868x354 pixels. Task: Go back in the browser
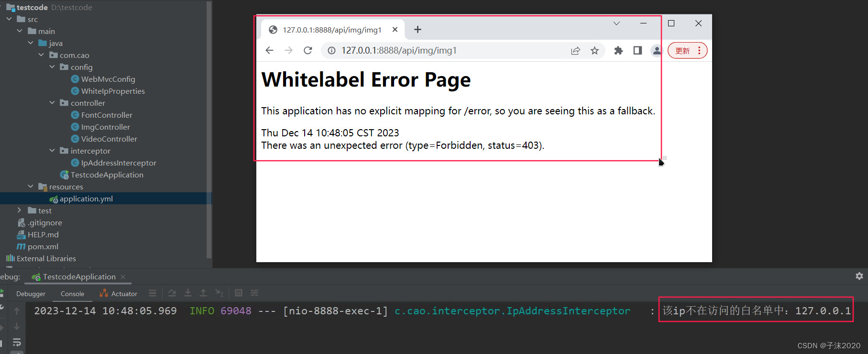pyautogui.click(x=269, y=50)
